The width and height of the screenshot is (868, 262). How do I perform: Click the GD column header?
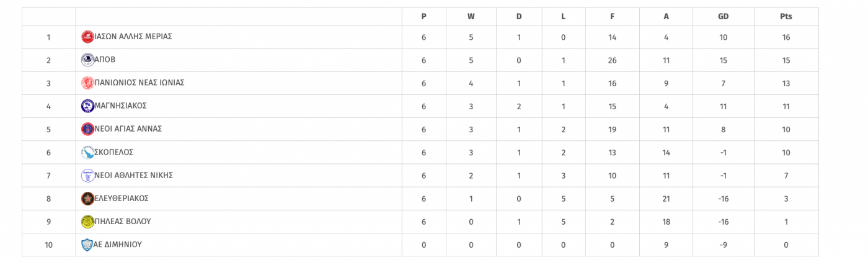point(723,17)
